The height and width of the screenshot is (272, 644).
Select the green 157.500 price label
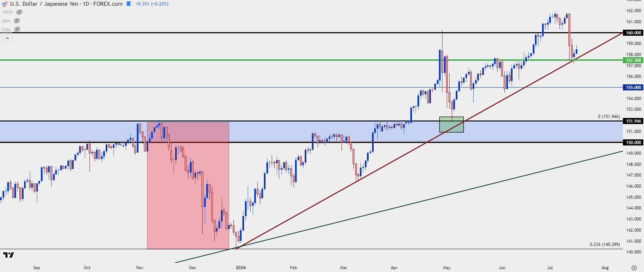(633, 60)
